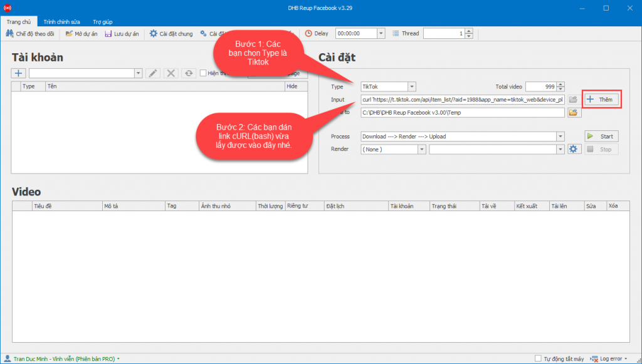This screenshot has width=642, height=364.
Task: Open the account selection dropdown
Action: tap(138, 73)
